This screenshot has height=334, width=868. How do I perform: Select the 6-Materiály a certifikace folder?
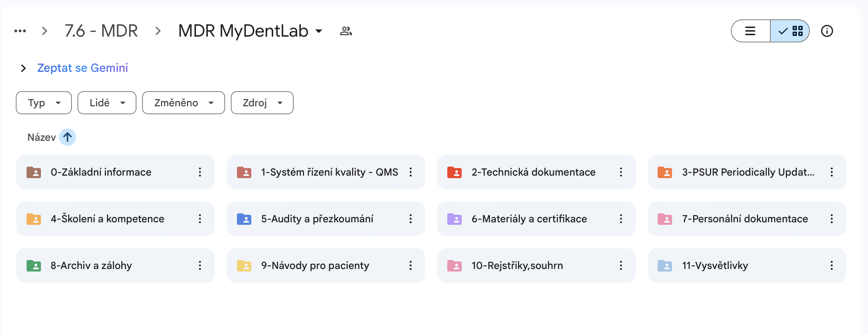(x=529, y=219)
